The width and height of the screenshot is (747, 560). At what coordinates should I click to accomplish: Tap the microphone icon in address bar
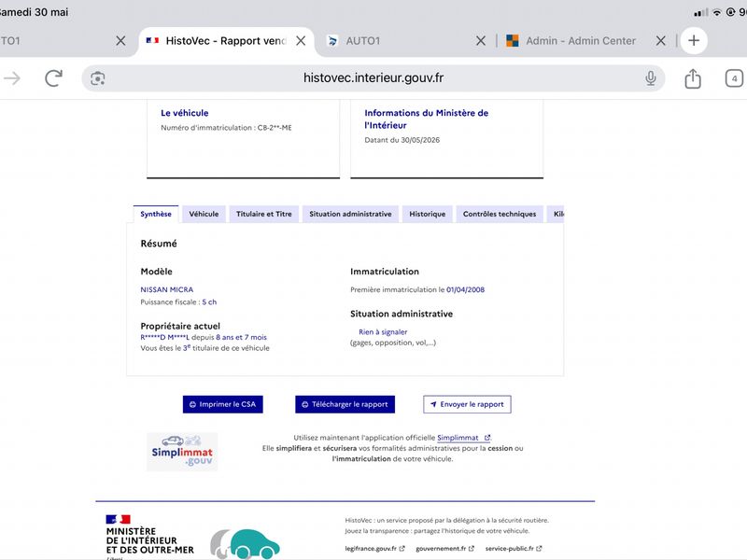click(x=650, y=78)
